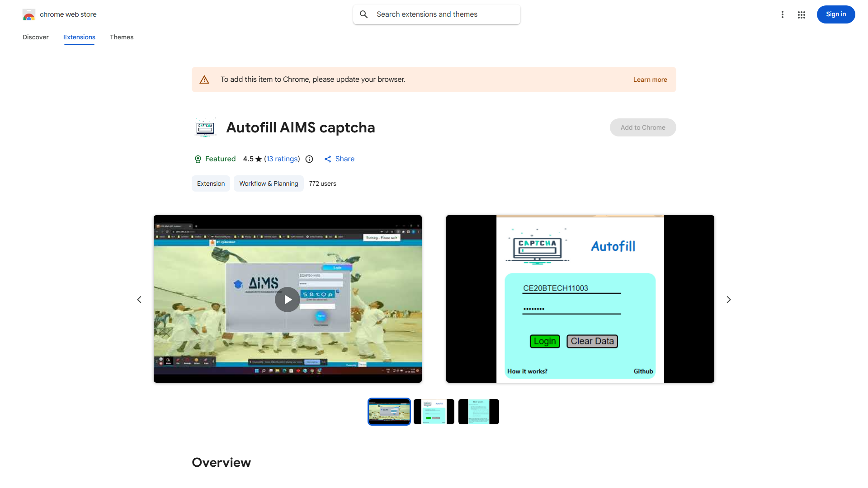Share the Autofill AIMS captcha extension
The image size is (868, 488).
[x=339, y=159]
